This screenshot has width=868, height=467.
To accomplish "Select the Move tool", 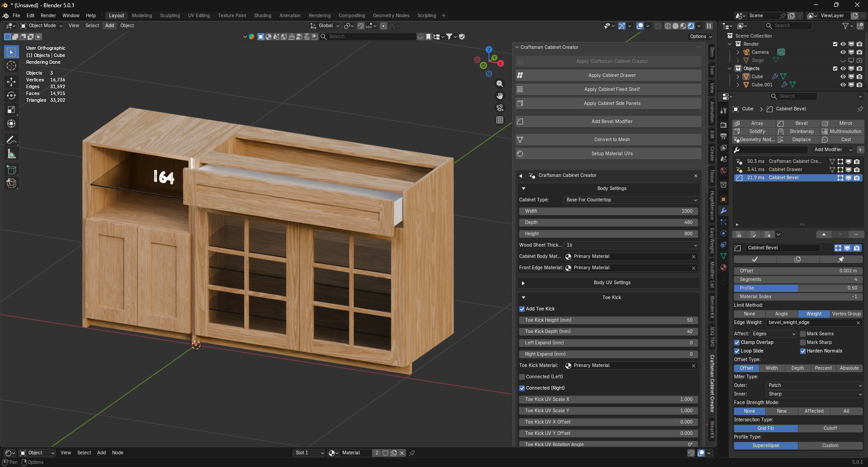I will click(11, 82).
